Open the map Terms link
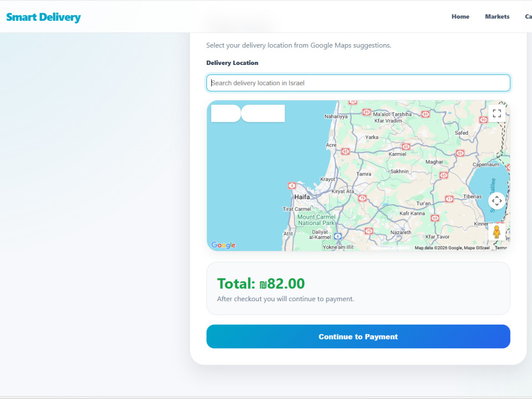Image resolution: width=532 pixels, height=399 pixels. tap(501, 248)
